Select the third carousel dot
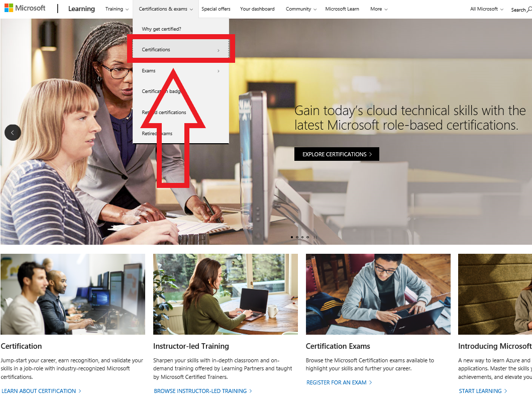This screenshot has height=398, width=532. pyautogui.click(x=302, y=237)
